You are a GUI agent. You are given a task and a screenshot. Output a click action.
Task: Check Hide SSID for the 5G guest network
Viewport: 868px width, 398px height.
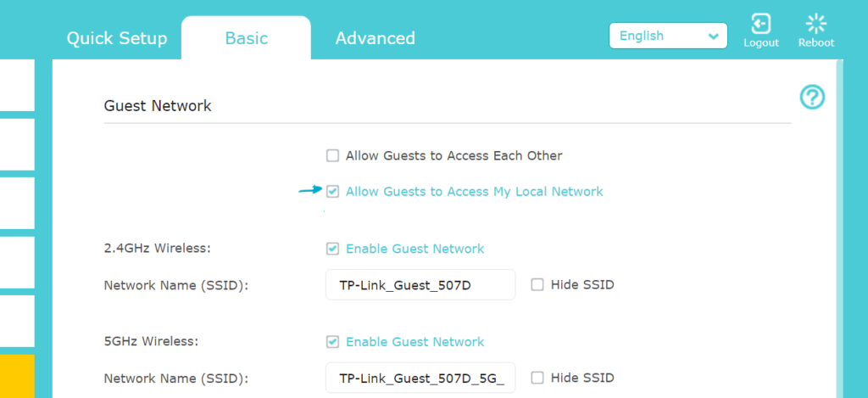pyautogui.click(x=537, y=378)
